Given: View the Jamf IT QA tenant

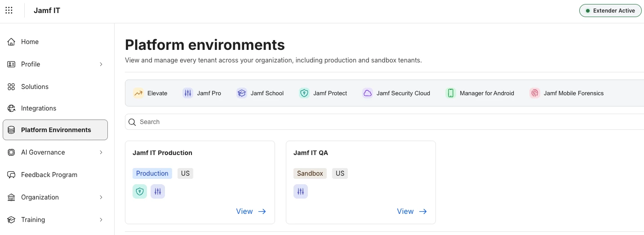Looking at the screenshot, I should click(x=412, y=211).
